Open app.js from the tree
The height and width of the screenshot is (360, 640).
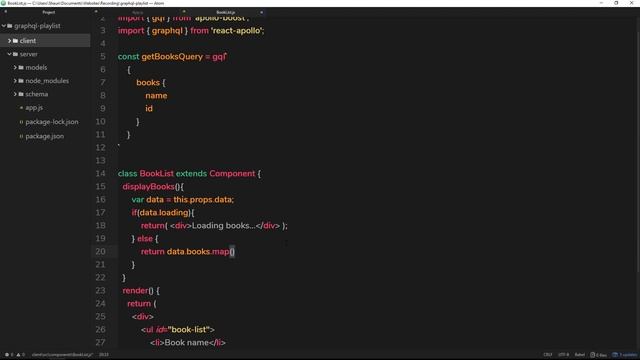click(x=34, y=108)
